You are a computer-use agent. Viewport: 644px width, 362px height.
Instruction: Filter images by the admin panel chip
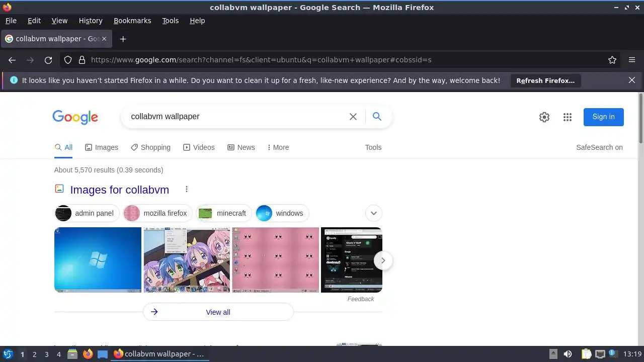click(x=87, y=213)
